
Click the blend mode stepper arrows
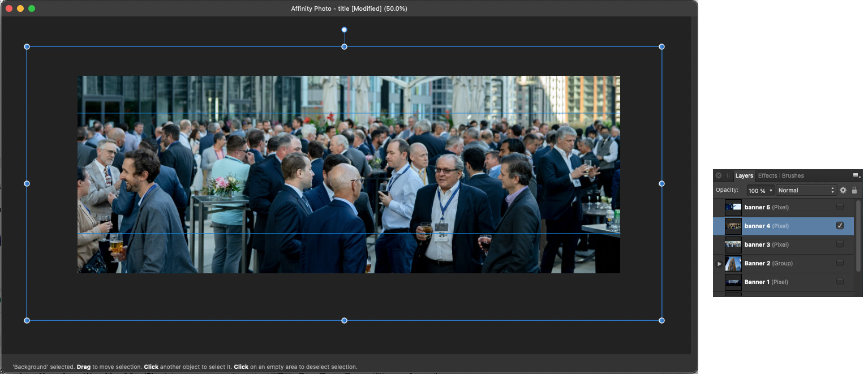click(832, 190)
